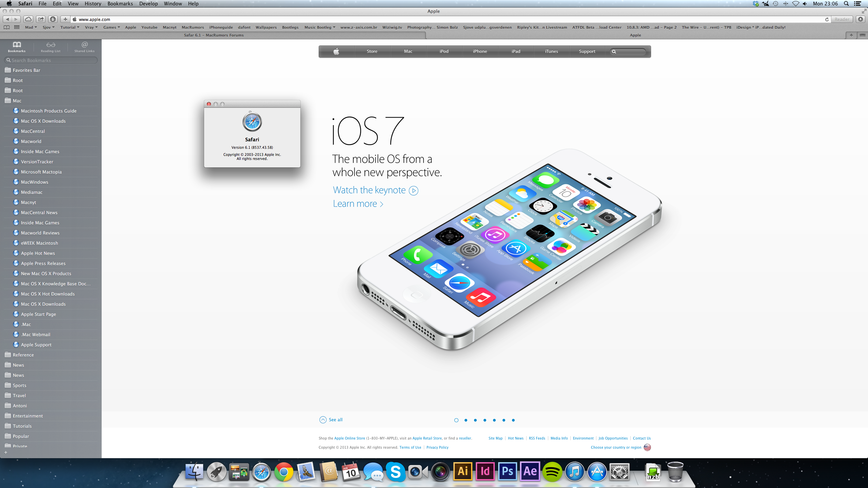The image size is (868, 488).
Task: Select the Bookmarks sidebar view
Action: [x=17, y=47]
